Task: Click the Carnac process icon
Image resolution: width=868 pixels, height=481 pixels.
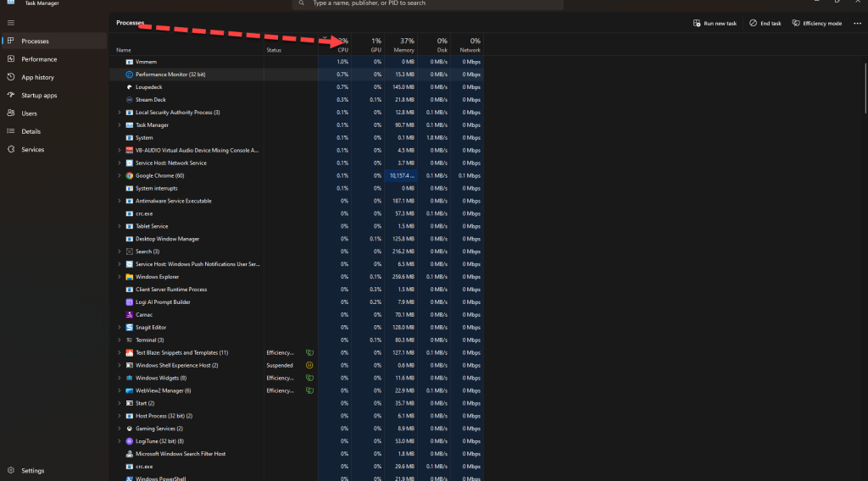Action: tap(129, 314)
